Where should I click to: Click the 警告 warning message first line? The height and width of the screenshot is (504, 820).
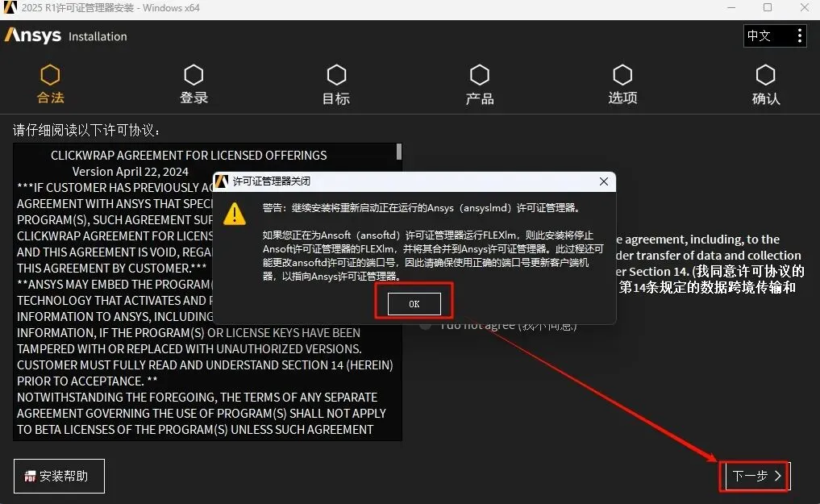(x=421, y=208)
